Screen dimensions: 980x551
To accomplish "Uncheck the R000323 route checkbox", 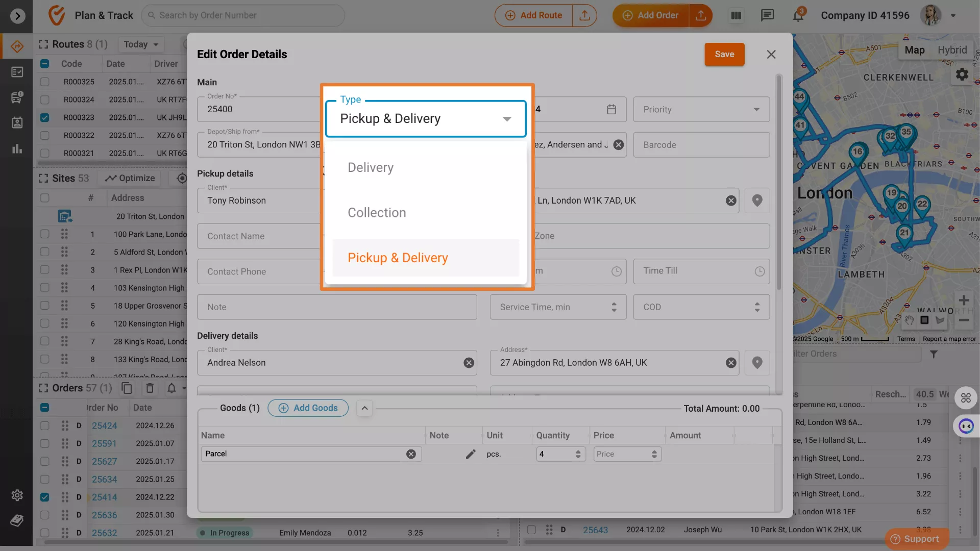I will tap(45, 117).
